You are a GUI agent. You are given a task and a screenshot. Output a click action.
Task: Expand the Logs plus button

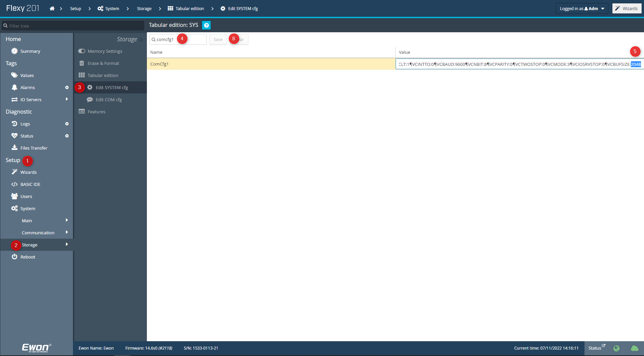[x=67, y=124]
